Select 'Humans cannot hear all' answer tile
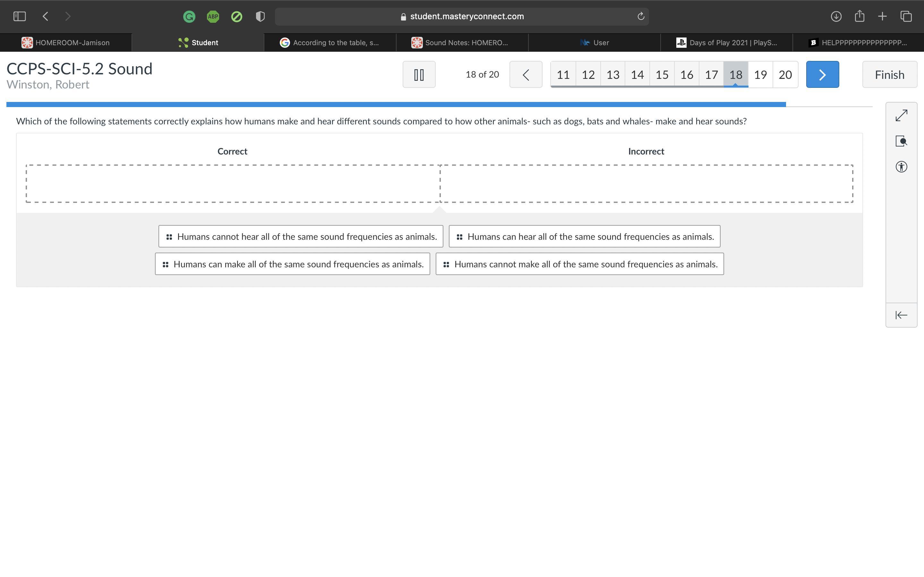The height and width of the screenshot is (577, 924). click(301, 237)
